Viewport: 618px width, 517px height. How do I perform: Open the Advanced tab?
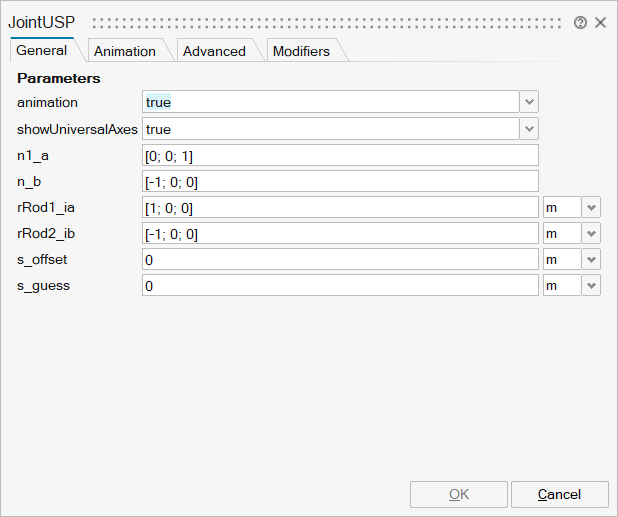tap(214, 51)
